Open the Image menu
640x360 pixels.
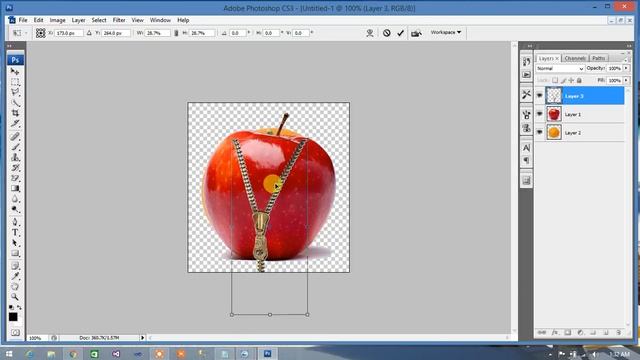(58, 20)
